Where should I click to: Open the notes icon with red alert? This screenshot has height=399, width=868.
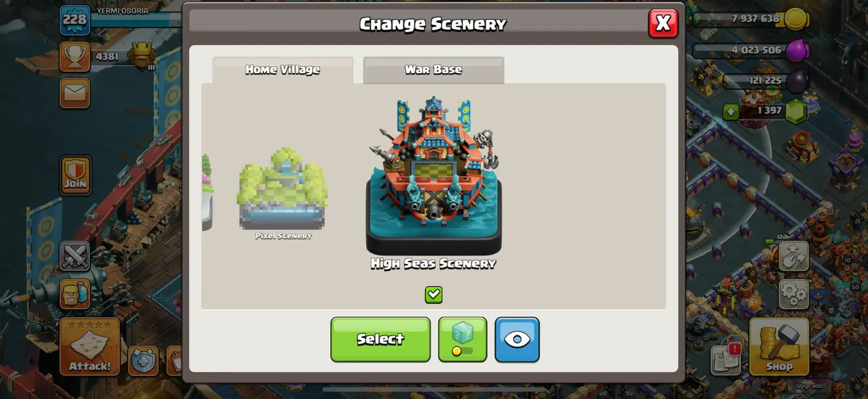(x=726, y=359)
